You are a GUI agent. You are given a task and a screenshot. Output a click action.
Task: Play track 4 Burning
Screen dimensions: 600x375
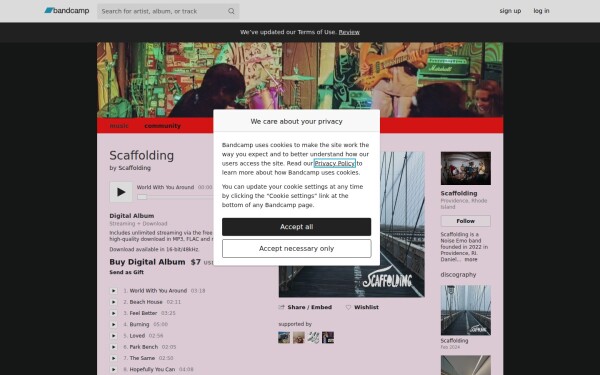click(113, 324)
